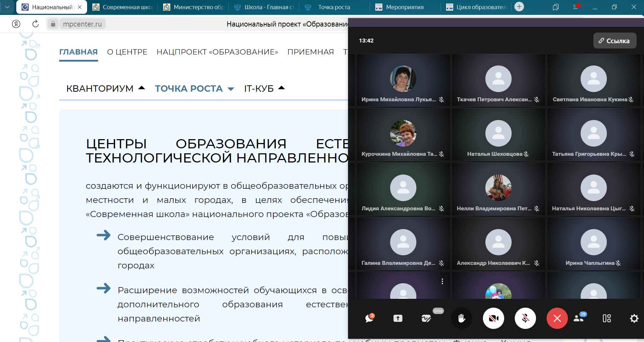Toggle the camera in the call
644x342 pixels.
click(x=494, y=318)
